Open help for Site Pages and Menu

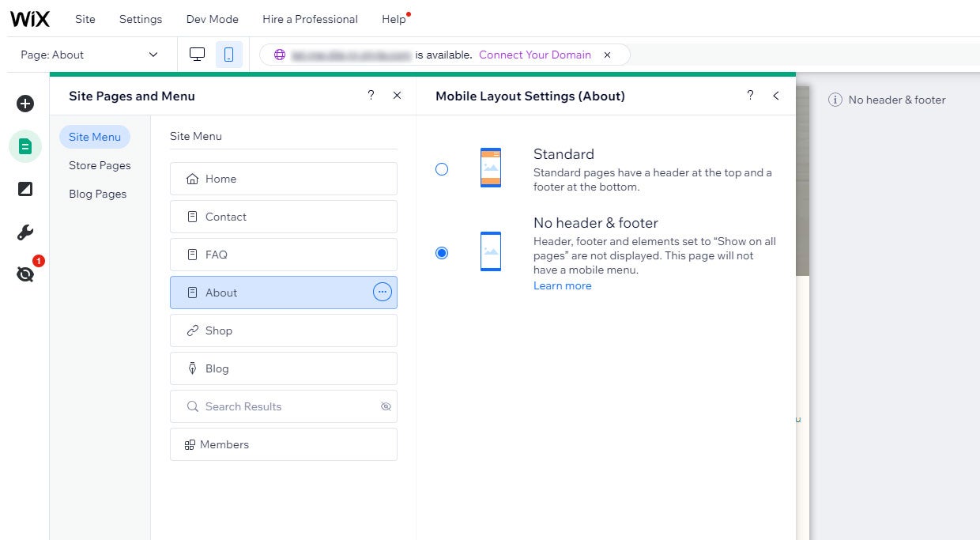coord(371,96)
